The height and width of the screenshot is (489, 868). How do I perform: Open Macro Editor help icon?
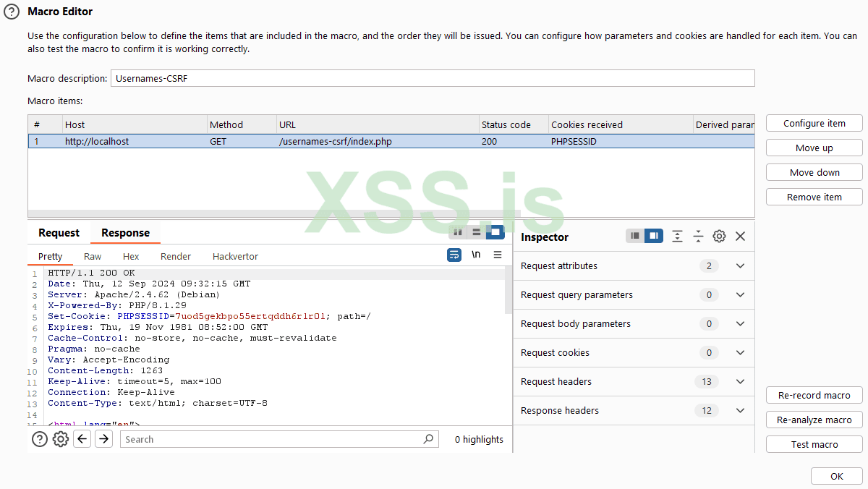pyautogui.click(x=12, y=12)
